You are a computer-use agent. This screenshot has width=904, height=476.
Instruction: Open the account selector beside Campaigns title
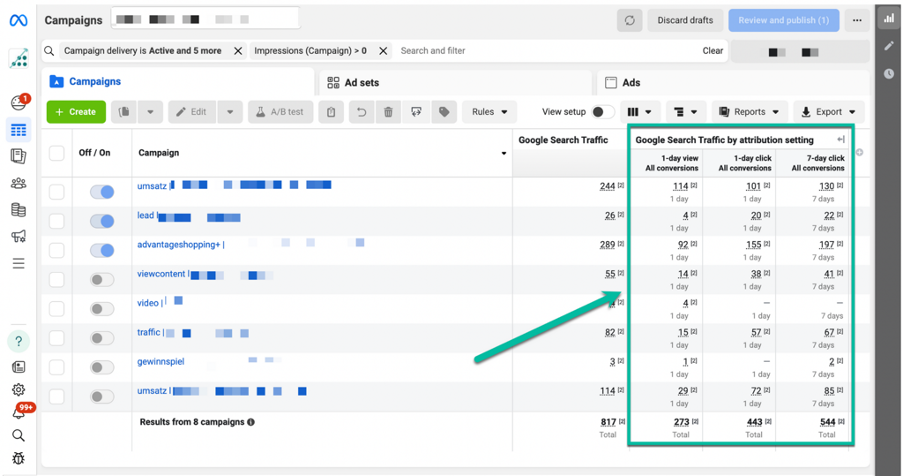[x=205, y=19]
